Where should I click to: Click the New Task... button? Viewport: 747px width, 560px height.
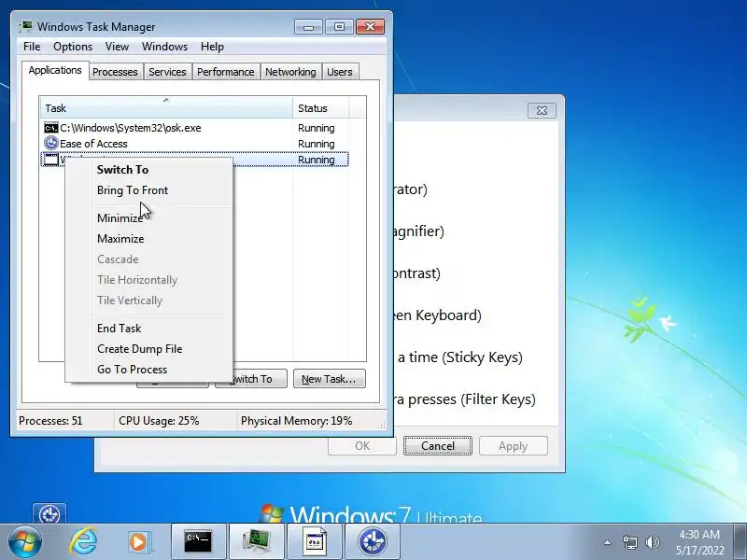pyautogui.click(x=330, y=379)
